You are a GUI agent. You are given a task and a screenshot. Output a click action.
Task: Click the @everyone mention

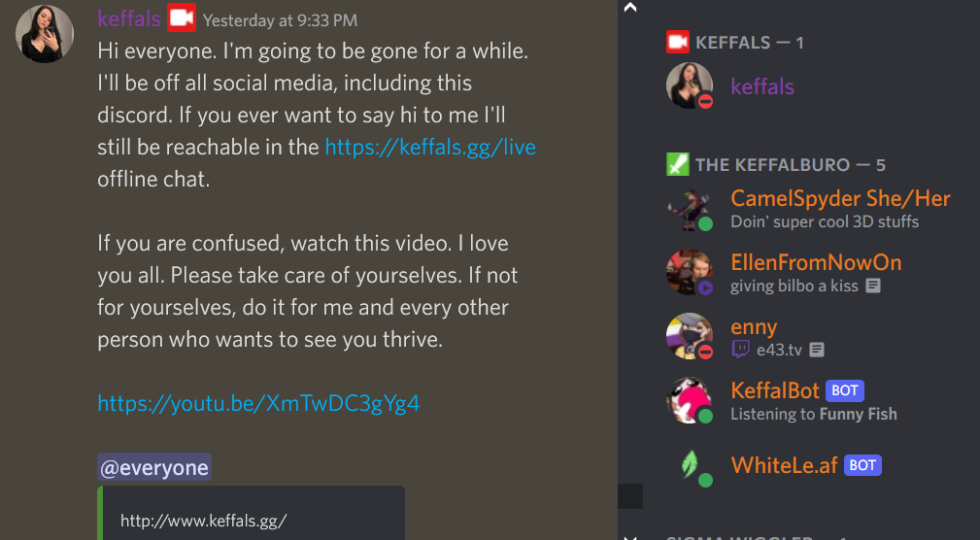[x=154, y=467]
